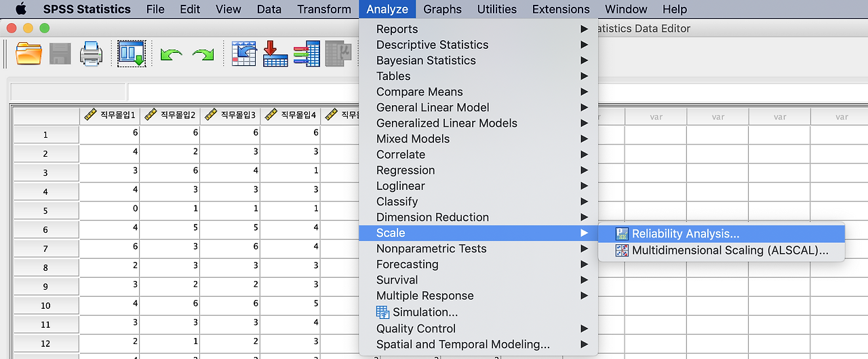Select the 직무몰입1 column header
This screenshot has height=359, width=868.
pyautogui.click(x=109, y=115)
